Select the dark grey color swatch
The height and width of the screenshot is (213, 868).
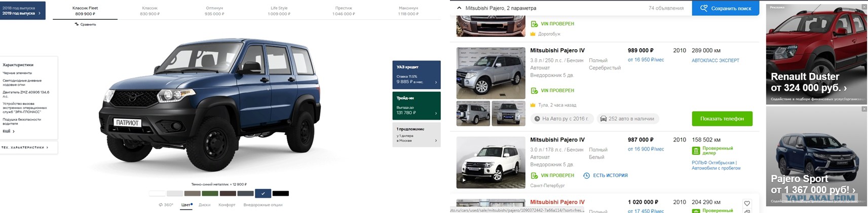pos(245,193)
